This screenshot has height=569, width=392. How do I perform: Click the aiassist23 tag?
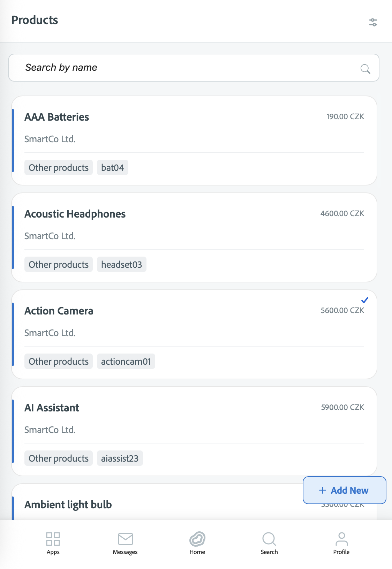120,458
